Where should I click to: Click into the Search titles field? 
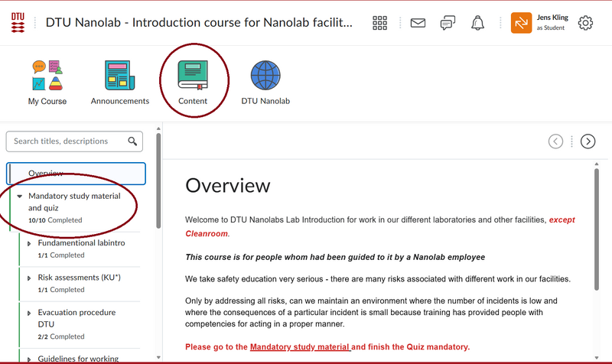[x=74, y=141]
